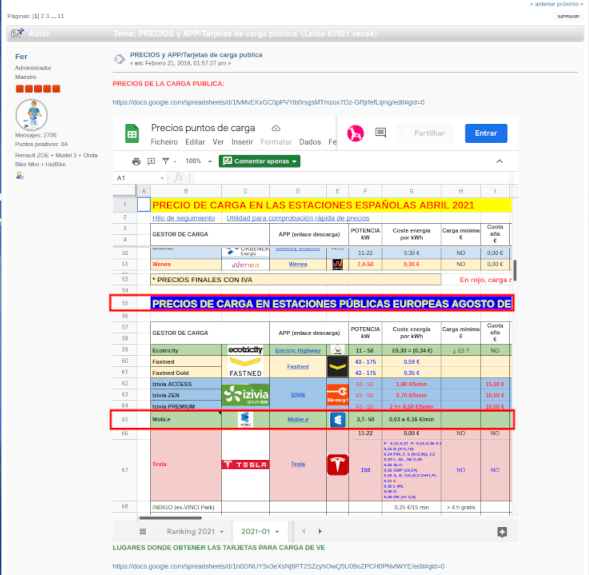Open the Ranking 2021 tab dropdown arrow
Image resolution: width=589 pixels, height=575 pixels.
click(222, 532)
